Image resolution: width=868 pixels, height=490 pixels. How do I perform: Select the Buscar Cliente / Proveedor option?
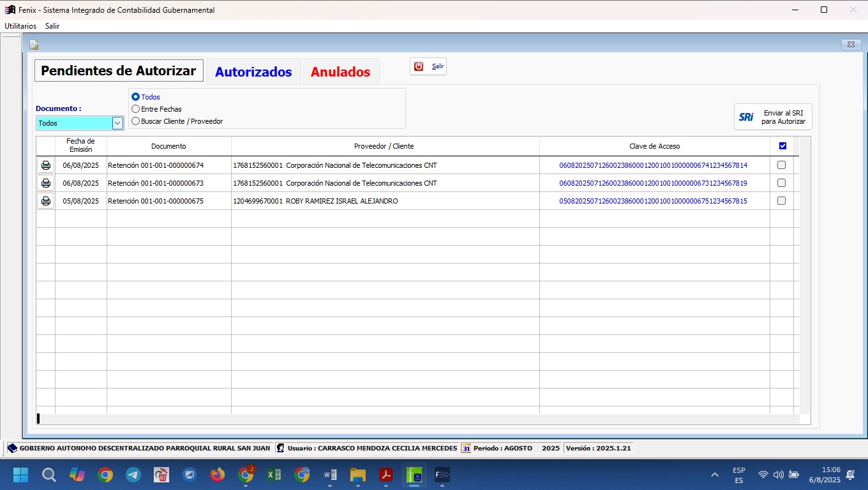coord(135,121)
